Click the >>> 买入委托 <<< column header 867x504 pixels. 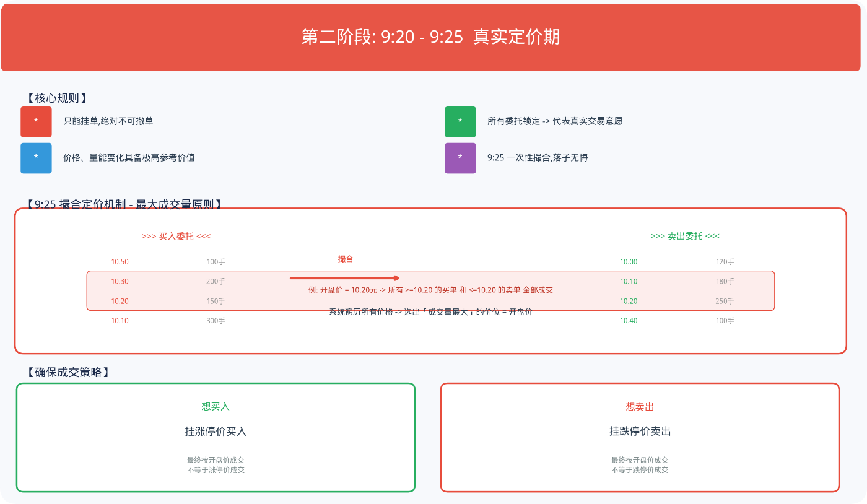176,236
